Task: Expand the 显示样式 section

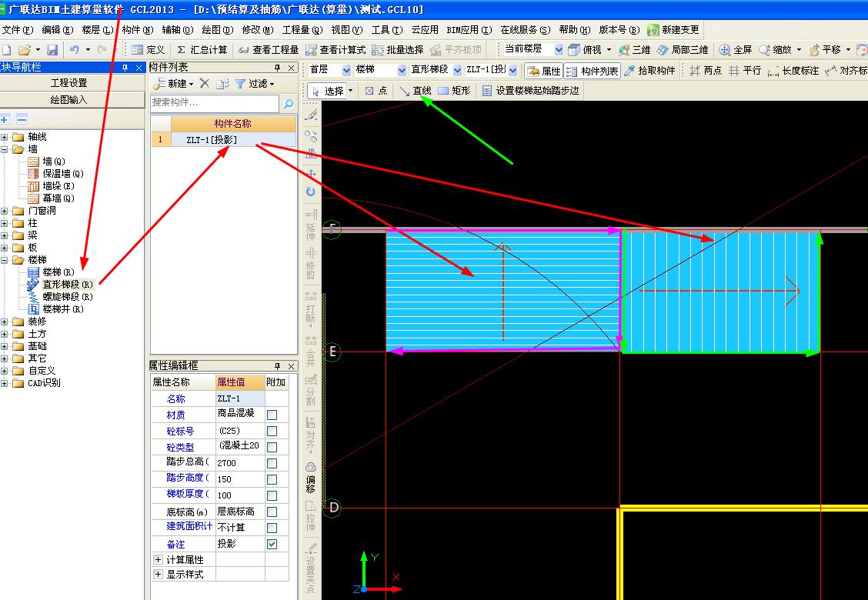Action: (158, 574)
